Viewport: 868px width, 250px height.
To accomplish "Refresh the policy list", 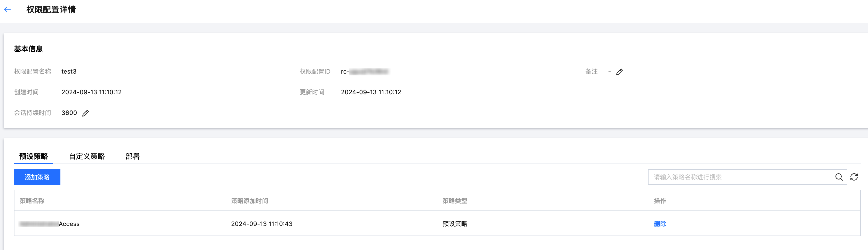I will (854, 177).
